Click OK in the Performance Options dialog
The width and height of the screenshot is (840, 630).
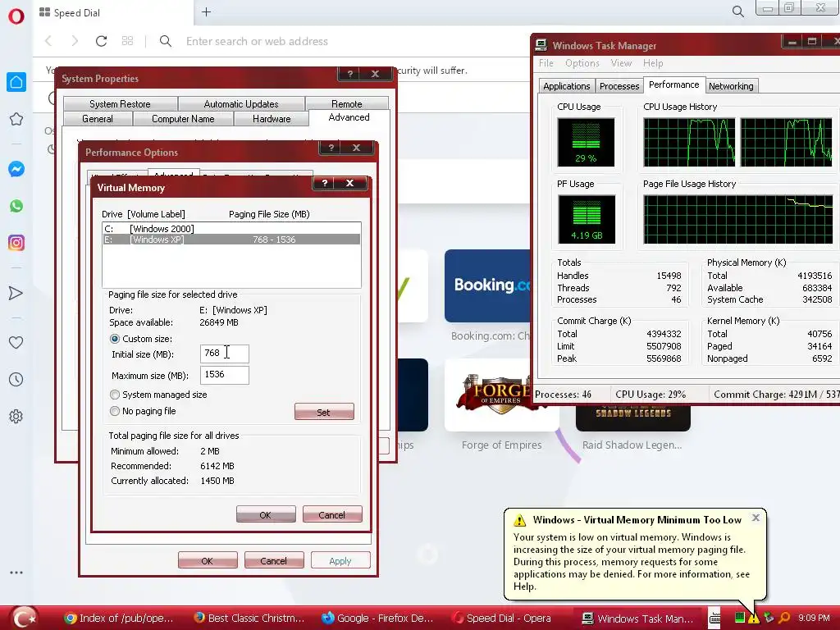pos(208,560)
